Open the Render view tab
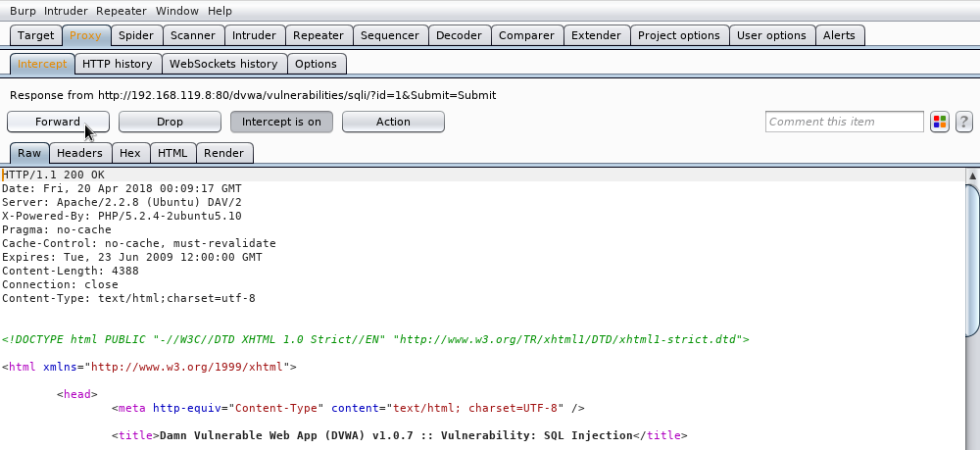Screen dimensions: 980x450 [224, 153]
